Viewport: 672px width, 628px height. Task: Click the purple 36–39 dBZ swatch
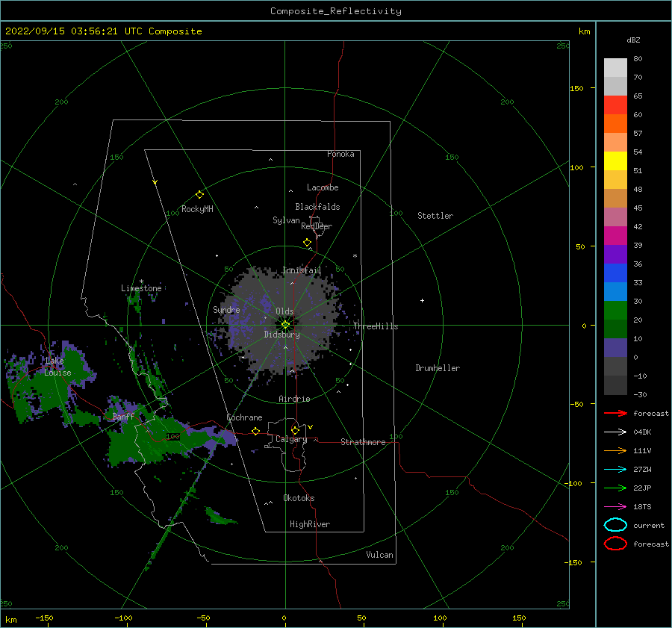[615, 254]
